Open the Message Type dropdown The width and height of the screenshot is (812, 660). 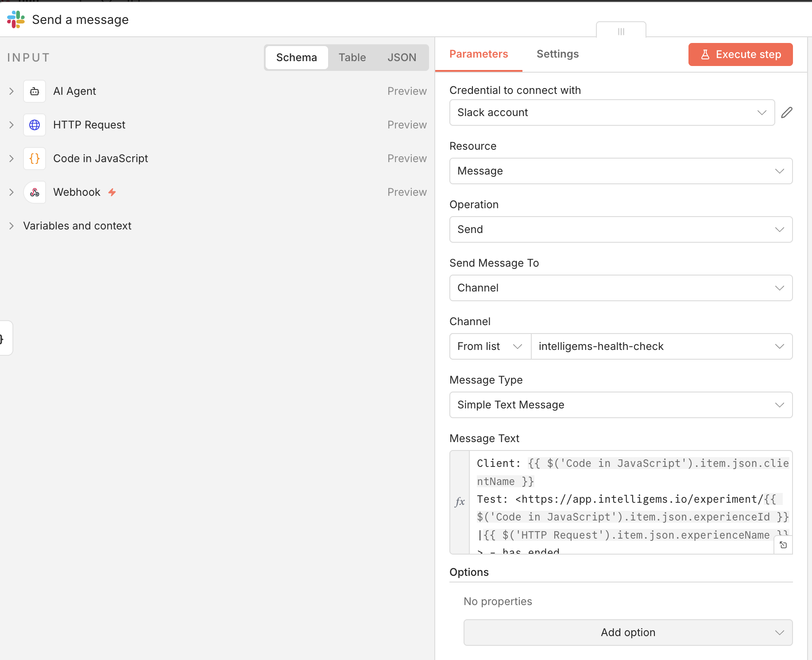click(621, 405)
